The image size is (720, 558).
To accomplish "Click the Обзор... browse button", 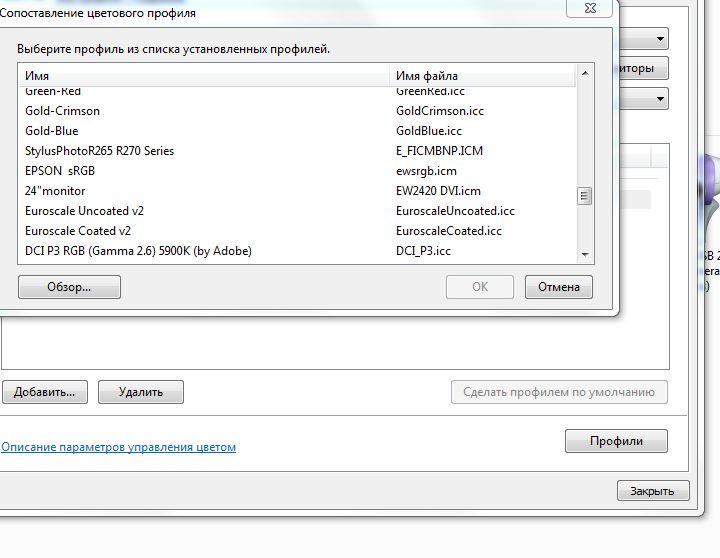I will point(69,287).
